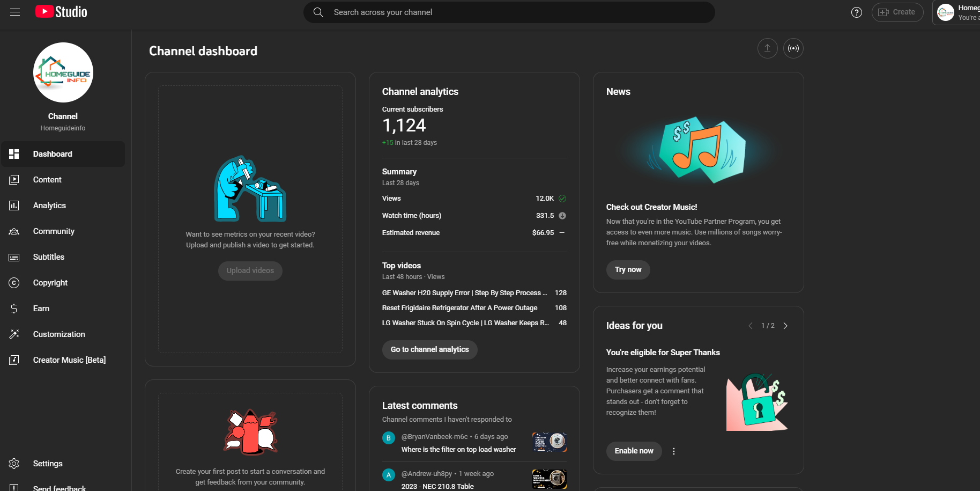The width and height of the screenshot is (980, 491).
Task: Open the Dashboard menu item
Action: [63, 154]
